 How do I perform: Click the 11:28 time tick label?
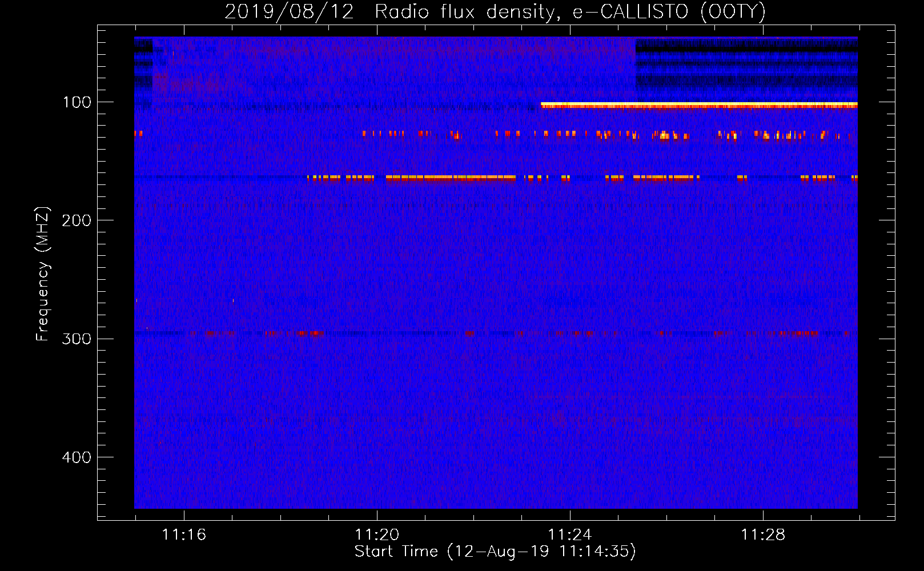(763, 535)
